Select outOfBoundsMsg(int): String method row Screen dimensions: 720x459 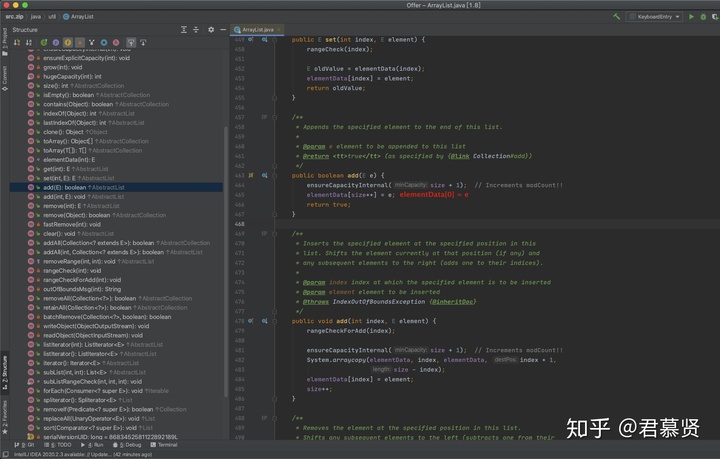(116, 289)
